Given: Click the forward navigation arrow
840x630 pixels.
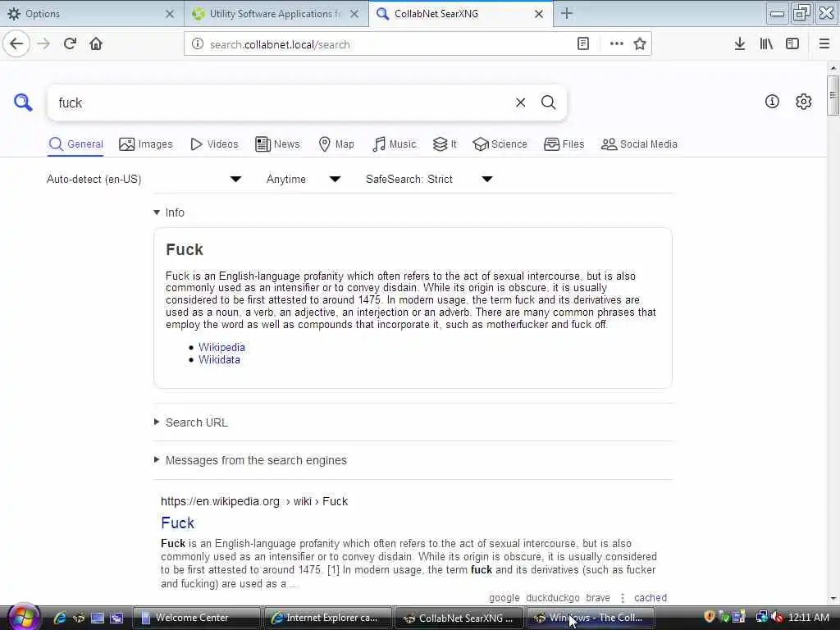Looking at the screenshot, I should pyautogui.click(x=43, y=44).
